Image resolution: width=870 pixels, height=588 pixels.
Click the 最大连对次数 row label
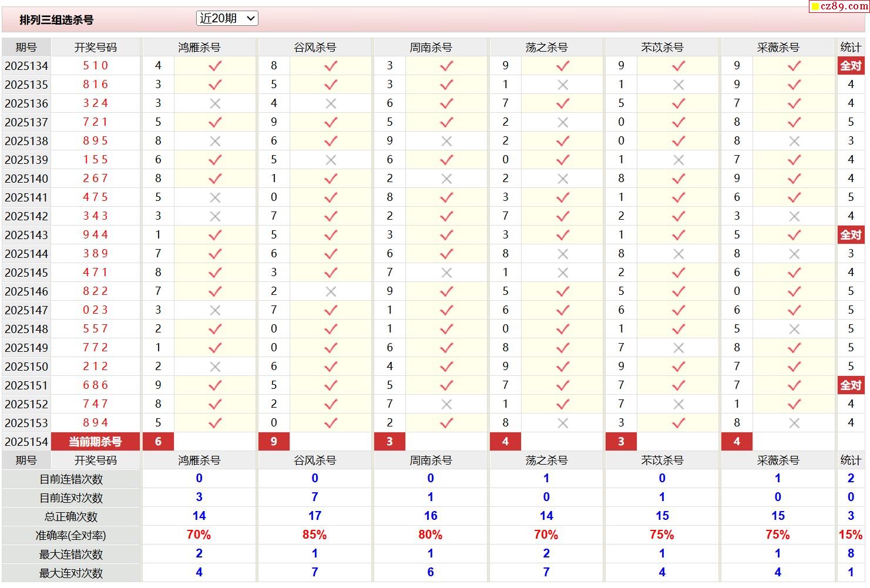tap(71, 573)
